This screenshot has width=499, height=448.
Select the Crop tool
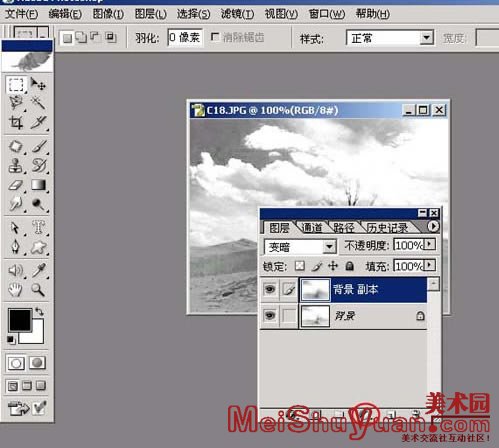(16, 122)
